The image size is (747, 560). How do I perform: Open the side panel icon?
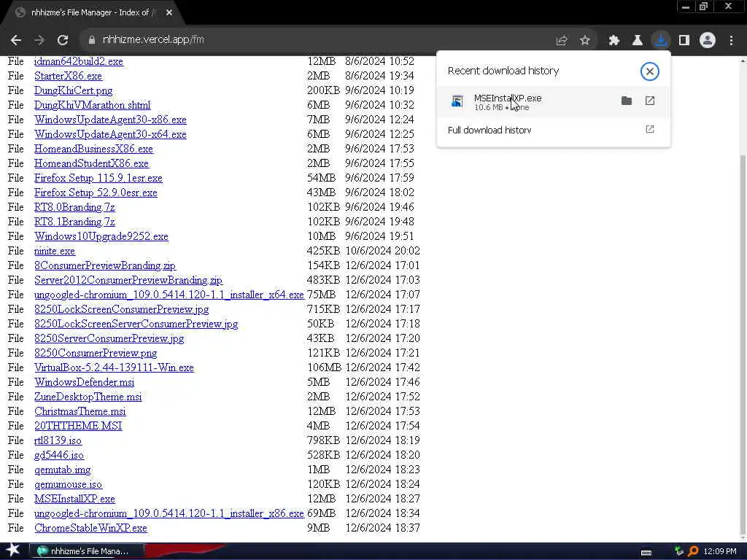(x=684, y=41)
